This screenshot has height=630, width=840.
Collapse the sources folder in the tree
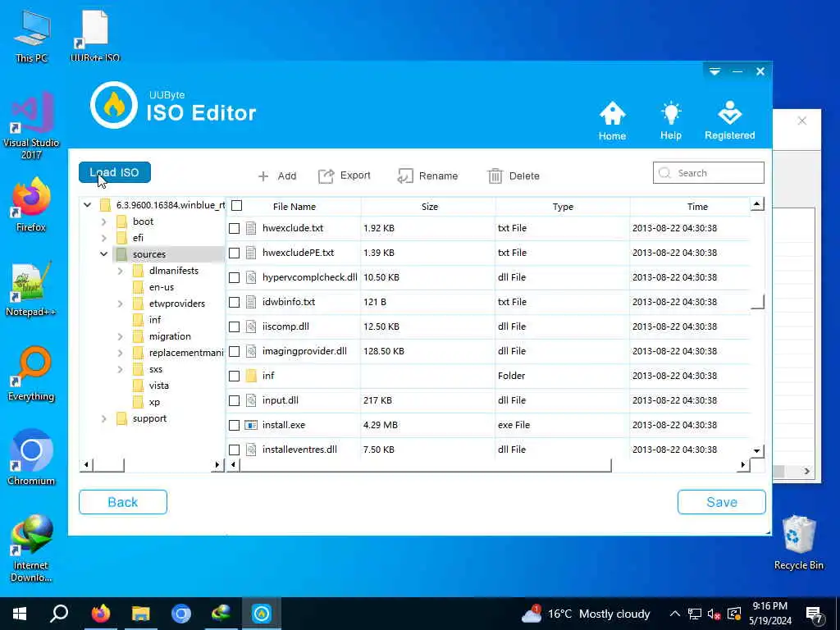click(104, 254)
